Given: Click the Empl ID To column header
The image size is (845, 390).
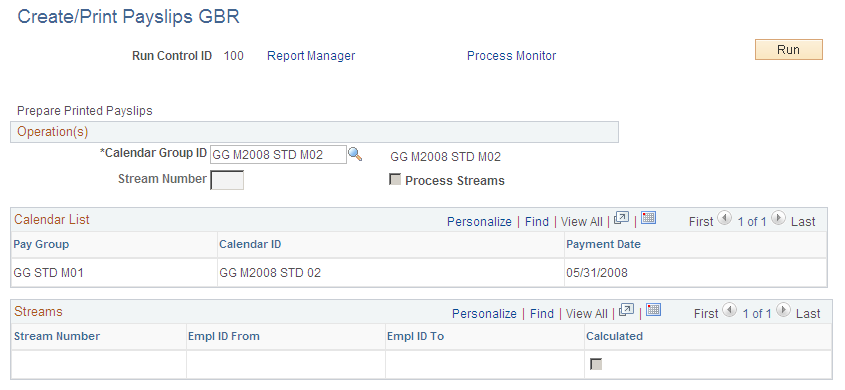Looking at the screenshot, I should pos(415,336).
